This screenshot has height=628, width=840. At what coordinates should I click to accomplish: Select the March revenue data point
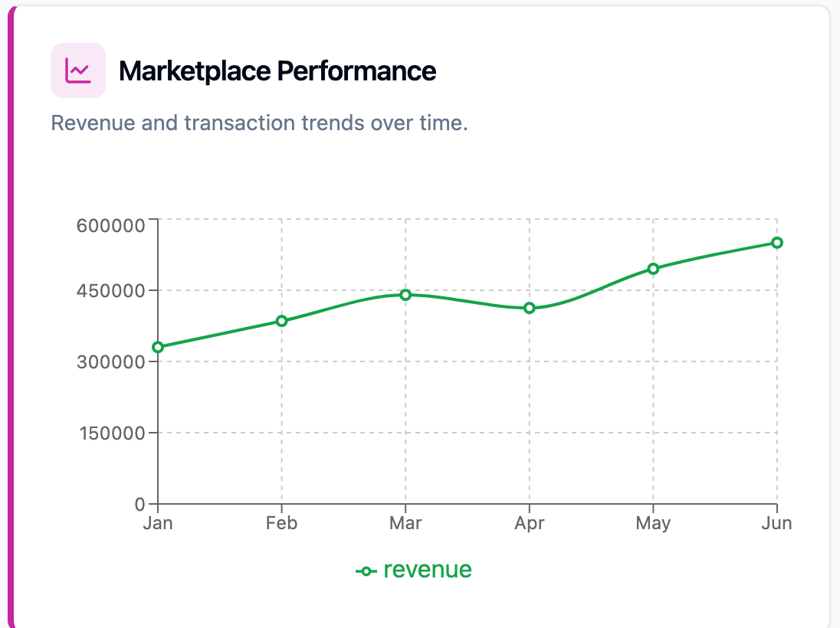tap(405, 294)
